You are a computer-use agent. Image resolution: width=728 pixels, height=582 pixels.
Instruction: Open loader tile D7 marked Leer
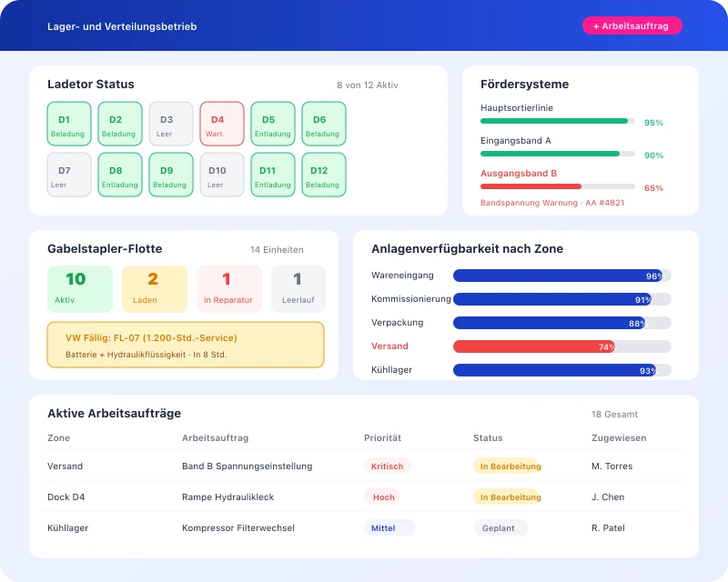click(68, 174)
